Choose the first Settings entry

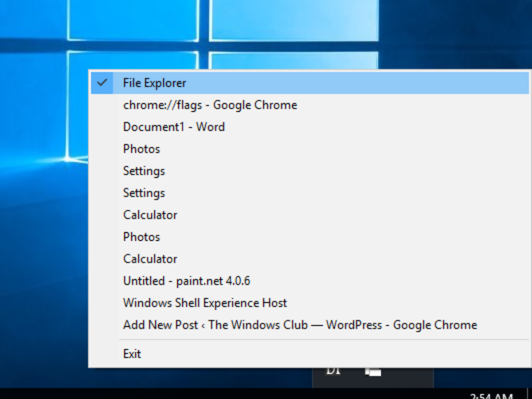144,171
